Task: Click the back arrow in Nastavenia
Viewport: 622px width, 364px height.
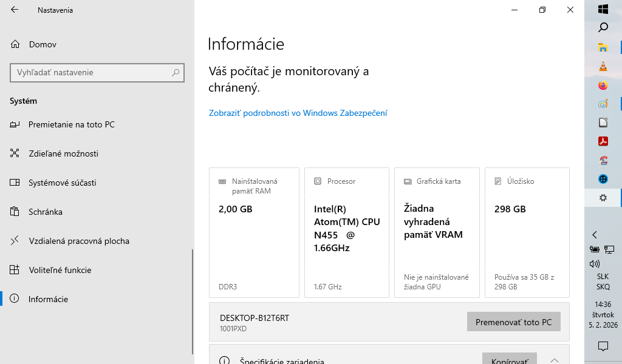Action: coord(15,10)
